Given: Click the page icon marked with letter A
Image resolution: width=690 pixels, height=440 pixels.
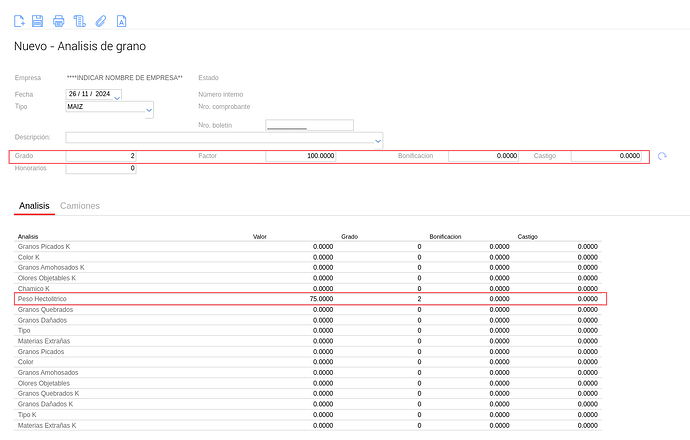Looking at the screenshot, I should point(121,20).
